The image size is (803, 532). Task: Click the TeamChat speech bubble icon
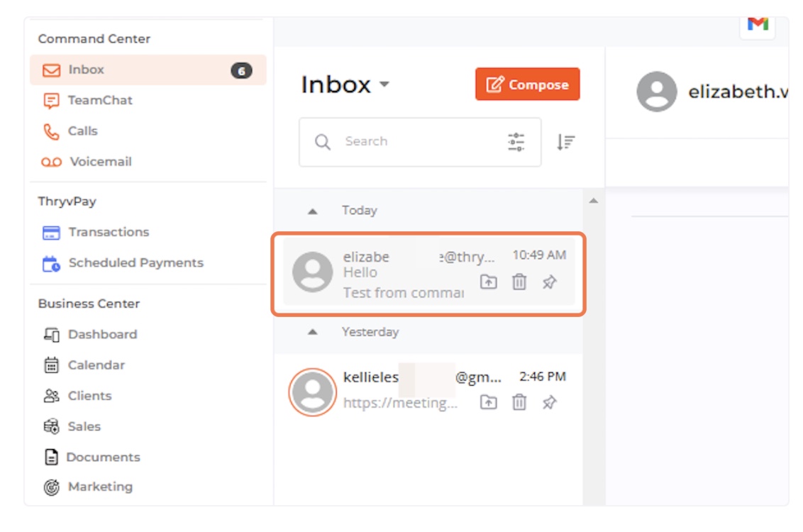coord(51,101)
